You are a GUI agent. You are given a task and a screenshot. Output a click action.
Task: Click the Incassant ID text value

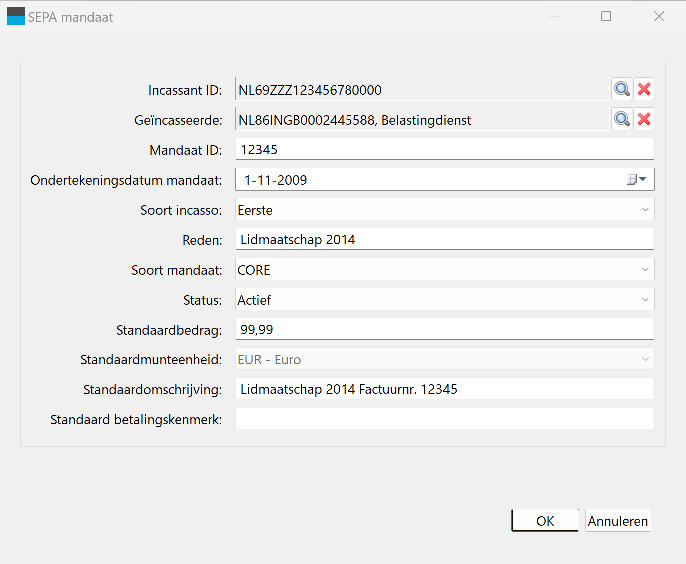pos(310,90)
